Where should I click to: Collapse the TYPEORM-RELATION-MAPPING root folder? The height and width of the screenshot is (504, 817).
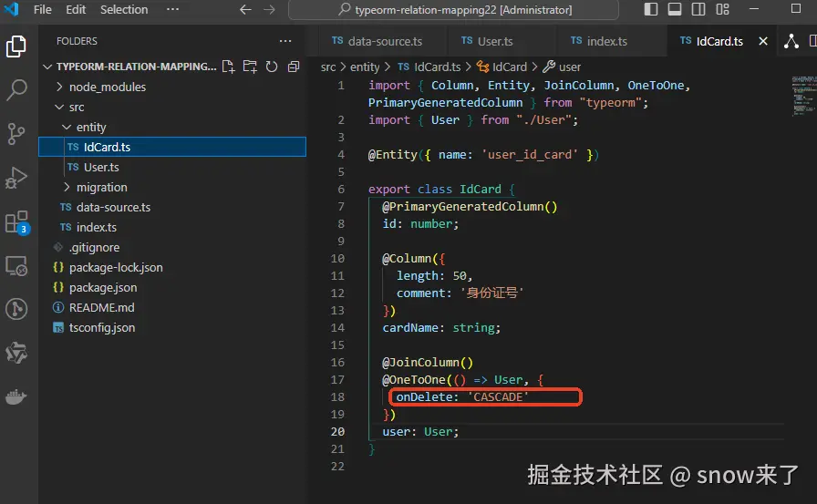click(x=47, y=67)
